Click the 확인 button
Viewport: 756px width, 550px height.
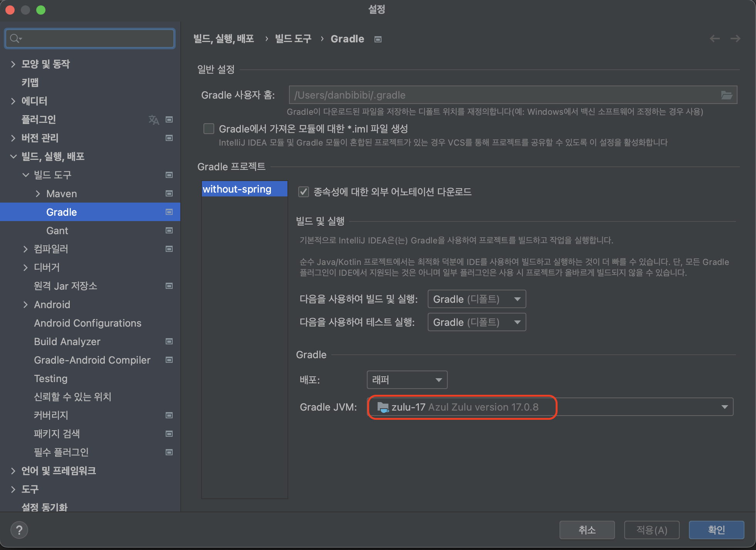pyautogui.click(x=716, y=530)
